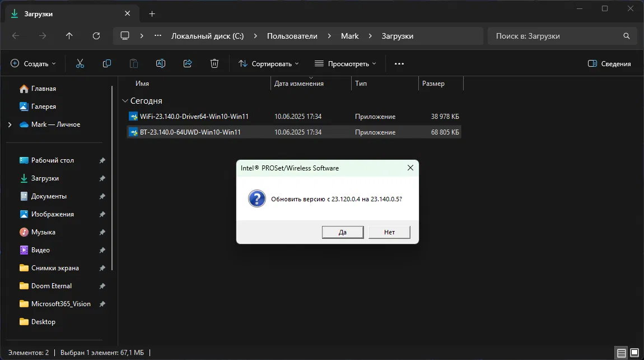644x360 pixels.
Task: Click the Refresh button
Action: point(96,36)
